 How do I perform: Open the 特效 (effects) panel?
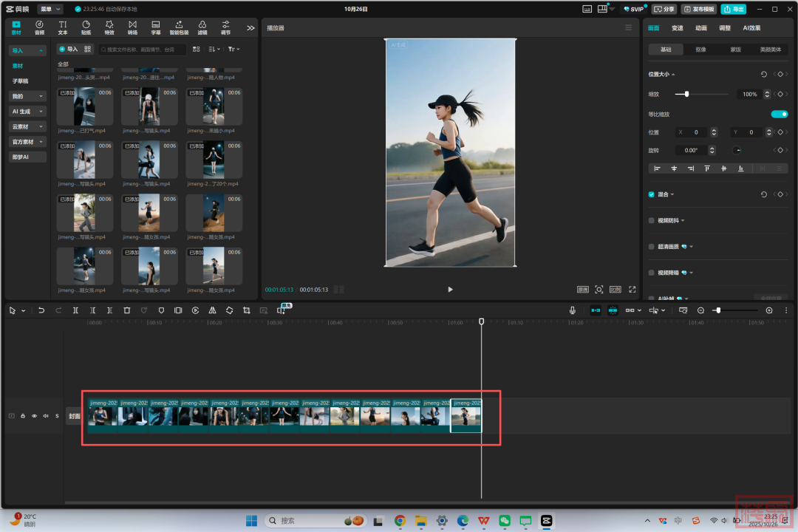tap(109, 27)
